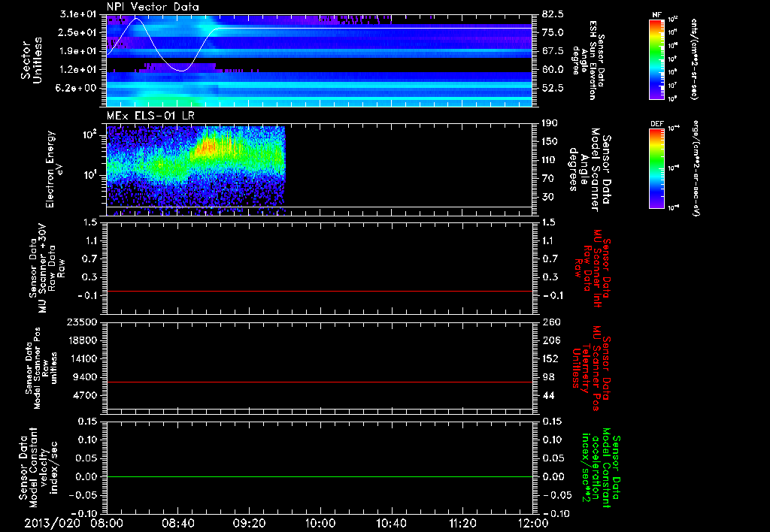Image resolution: width=770 pixels, height=532 pixels.
Task: Click the '82.5' elevation angle tick
Action: coord(553,14)
